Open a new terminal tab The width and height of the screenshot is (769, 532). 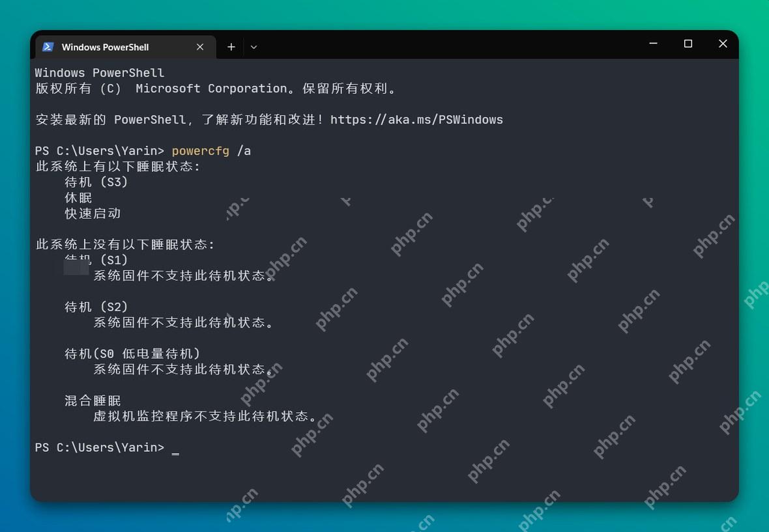(x=231, y=47)
